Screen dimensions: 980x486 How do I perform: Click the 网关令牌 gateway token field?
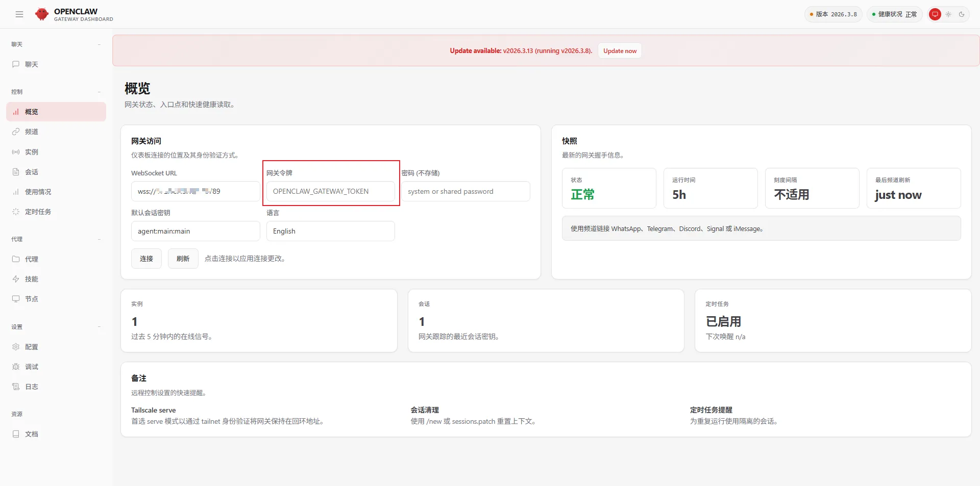[x=330, y=191]
